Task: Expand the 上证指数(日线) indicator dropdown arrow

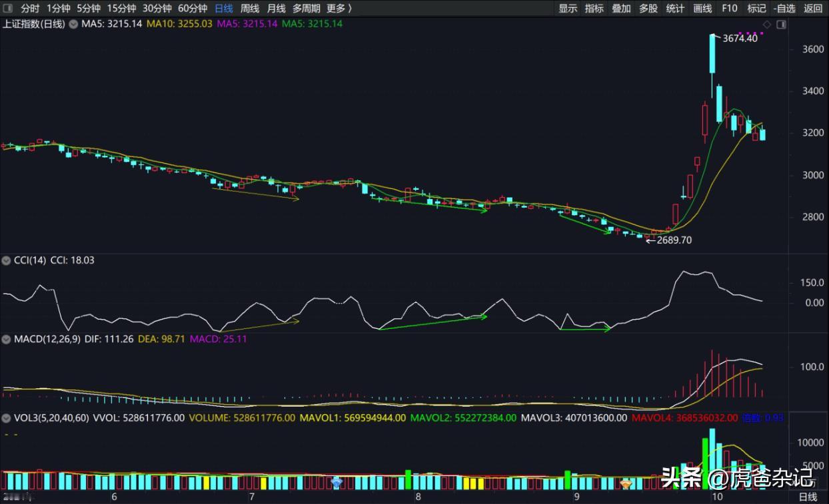Action: [73, 24]
